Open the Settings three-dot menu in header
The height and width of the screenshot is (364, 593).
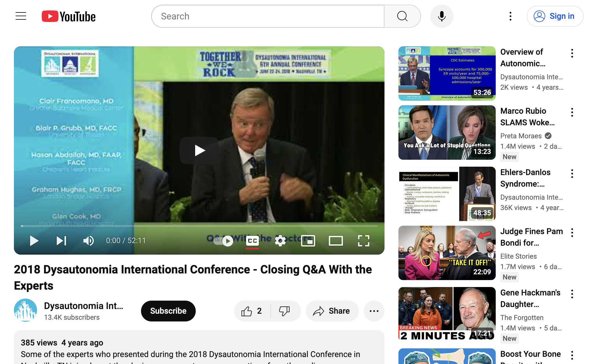point(510,16)
